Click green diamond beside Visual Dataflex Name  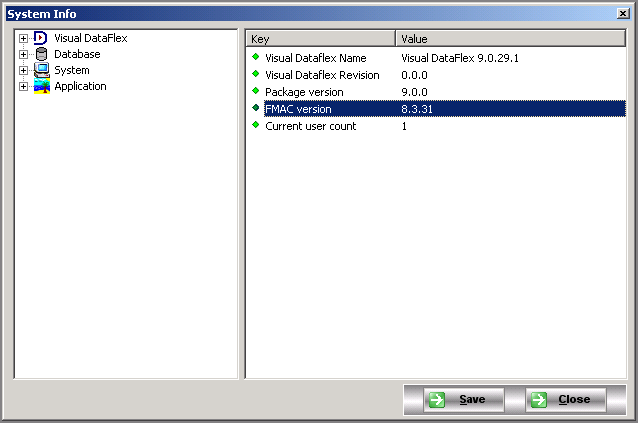point(256,57)
